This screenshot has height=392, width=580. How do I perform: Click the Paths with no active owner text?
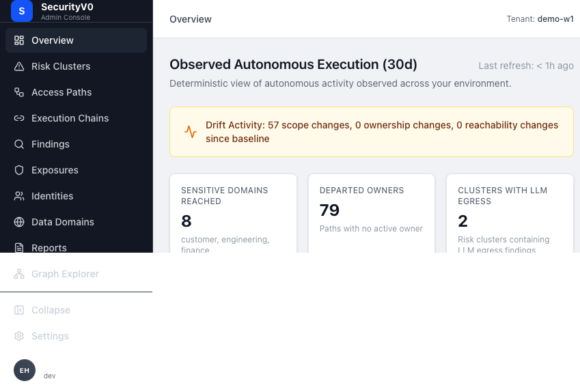click(371, 229)
